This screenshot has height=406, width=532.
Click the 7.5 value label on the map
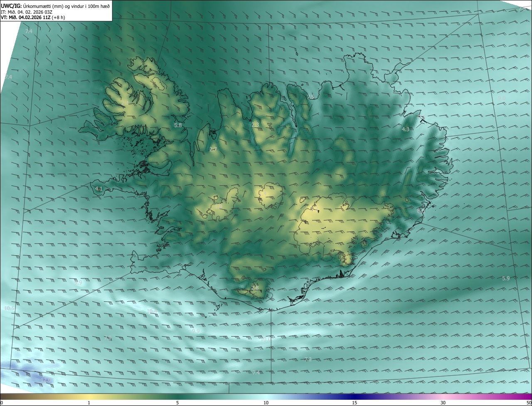pos(310,97)
